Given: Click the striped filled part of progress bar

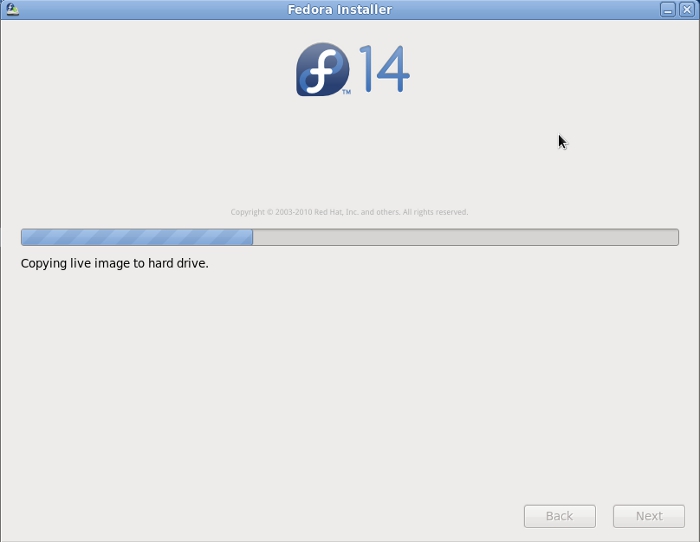Looking at the screenshot, I should (x=136, y=237).
